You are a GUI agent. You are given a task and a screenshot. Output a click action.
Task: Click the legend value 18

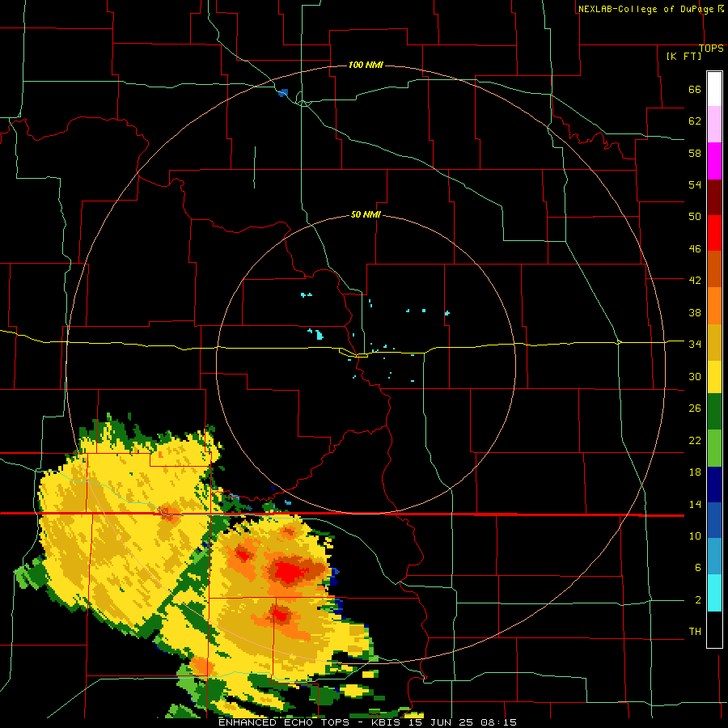click(x=695, y=472)
